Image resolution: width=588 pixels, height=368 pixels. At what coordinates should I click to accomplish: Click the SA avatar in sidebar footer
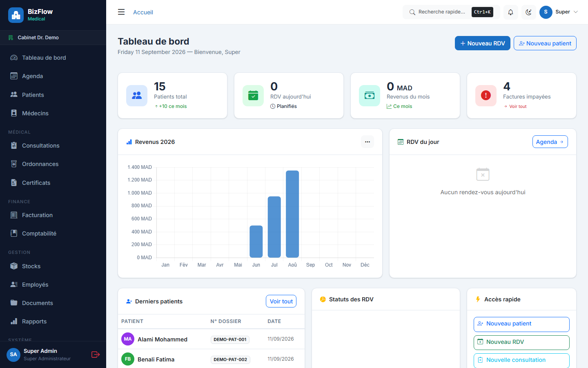click(x=13, y=355)
